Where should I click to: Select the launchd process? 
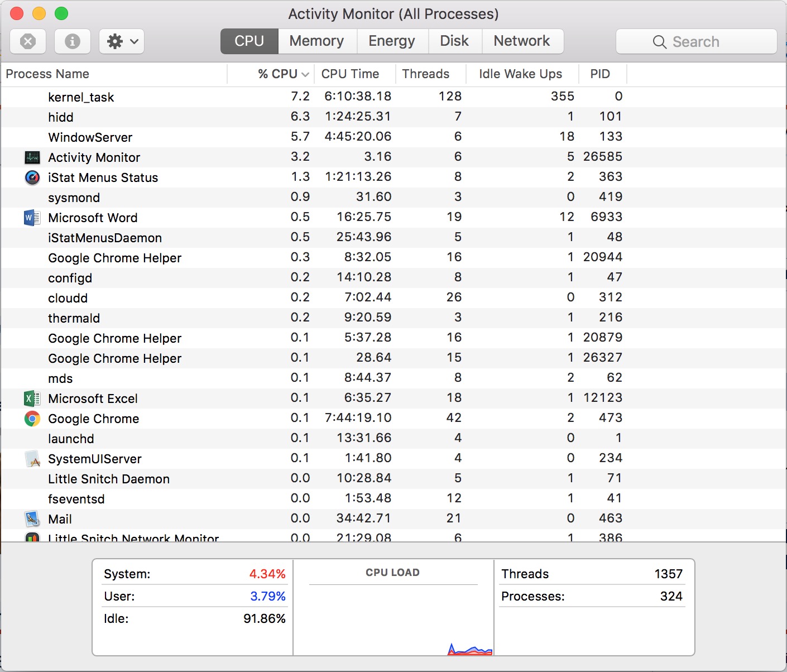click(x=393, y=439)
